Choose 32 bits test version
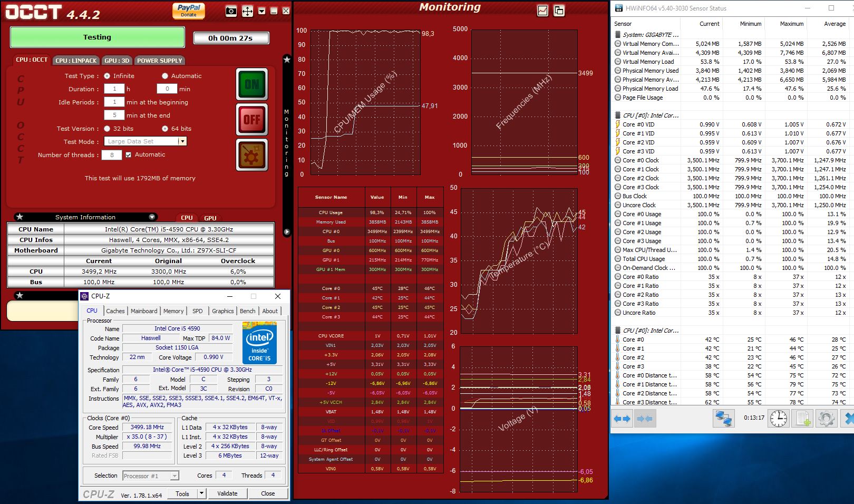This screenshot has height=504, width=854. (x=107, y=129)
